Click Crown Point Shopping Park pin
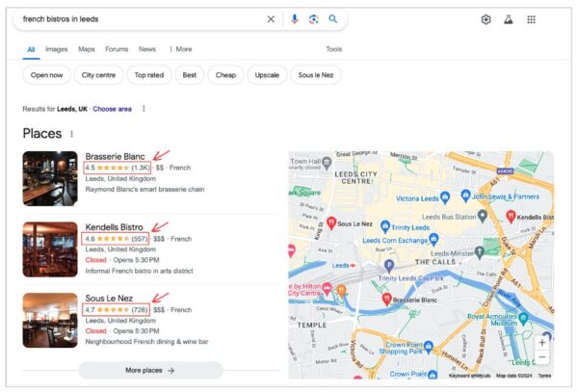Viewport: 578px width, 392px height. (428, 348)
